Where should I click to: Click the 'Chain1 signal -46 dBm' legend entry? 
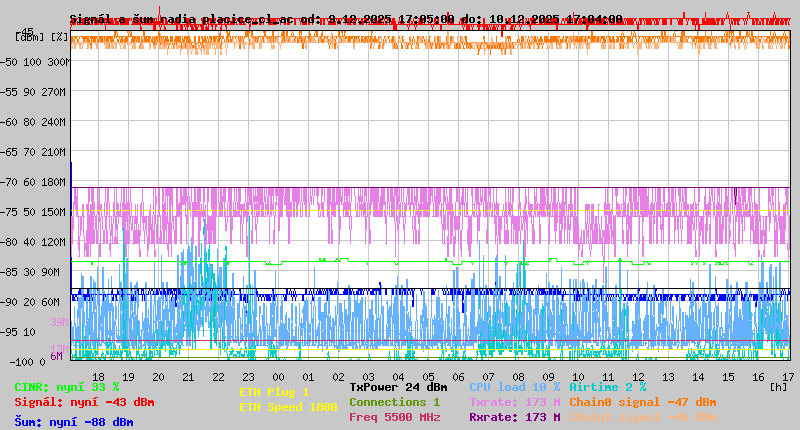(643, 417)
